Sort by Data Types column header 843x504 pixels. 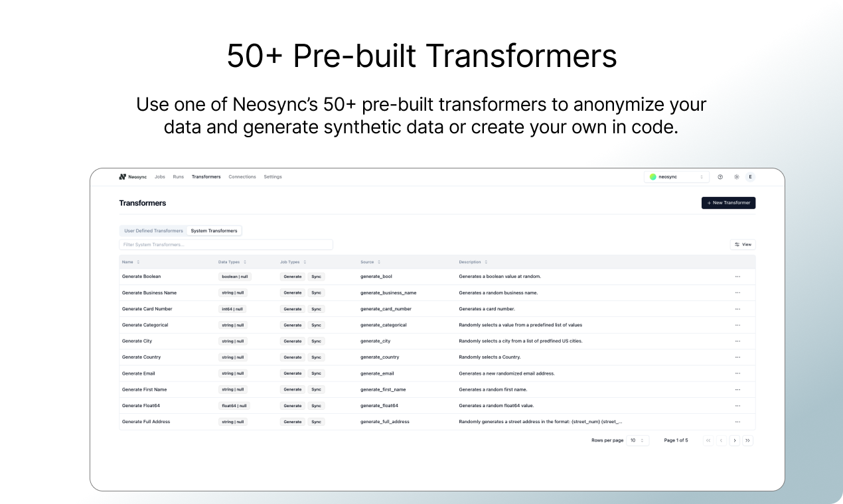[232, 262]
